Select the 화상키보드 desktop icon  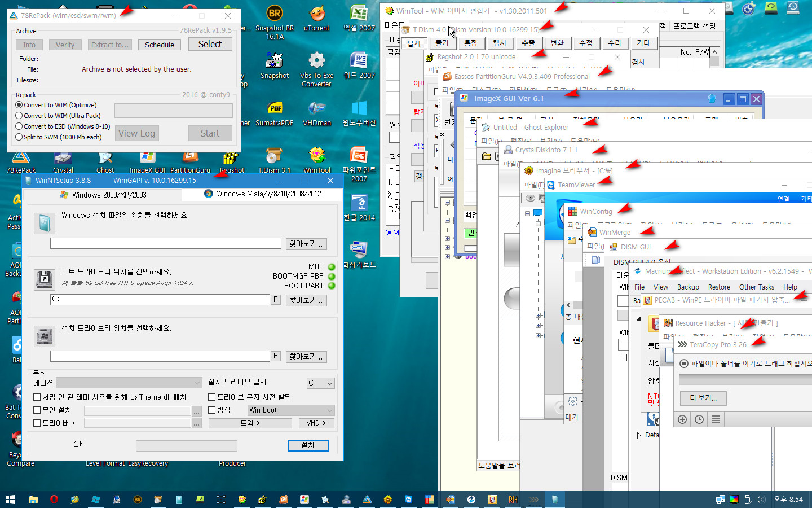click(x=359, y=255)
